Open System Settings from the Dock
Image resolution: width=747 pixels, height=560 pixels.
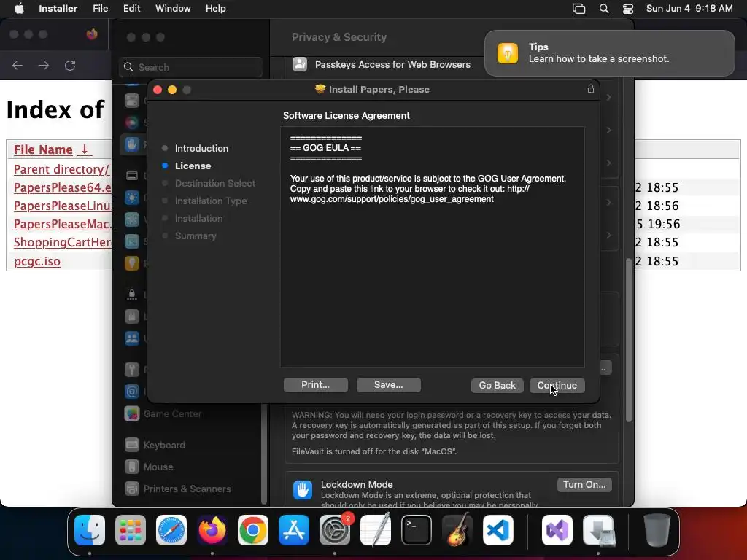tap(334, 530)
